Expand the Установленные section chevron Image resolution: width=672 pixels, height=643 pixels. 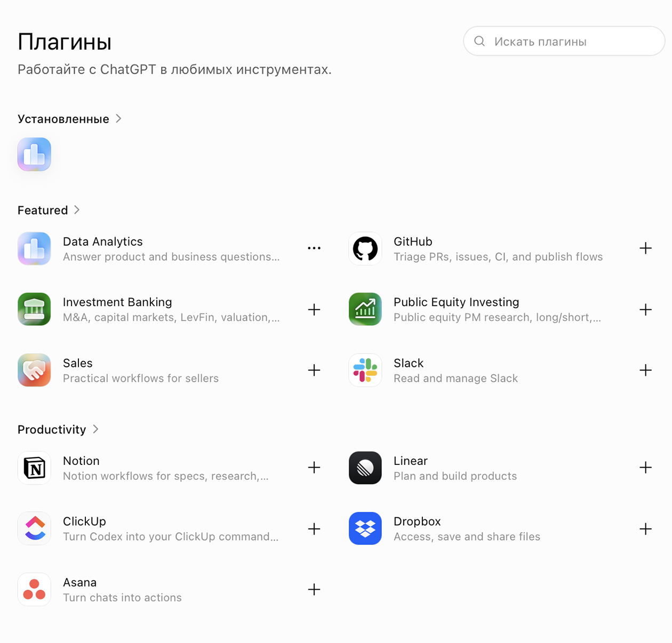pyautogui.click(x=118, y=118)
